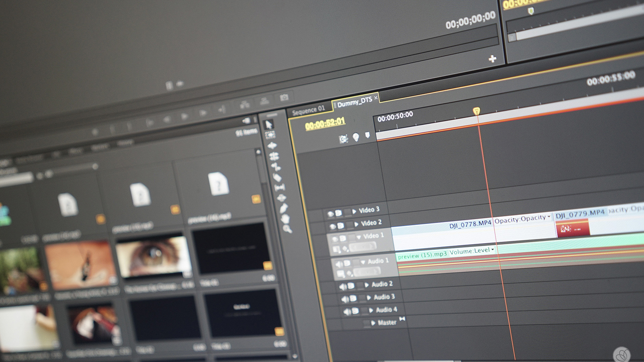Expand the Audio 2 track
Image resolution: width=644 pixels, height=362 pixels.
pyautogui.click(x=367, y=285)
